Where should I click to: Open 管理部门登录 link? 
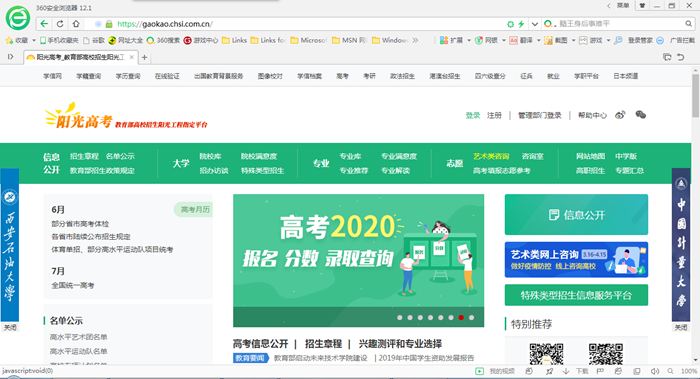(x=540, y=115)
